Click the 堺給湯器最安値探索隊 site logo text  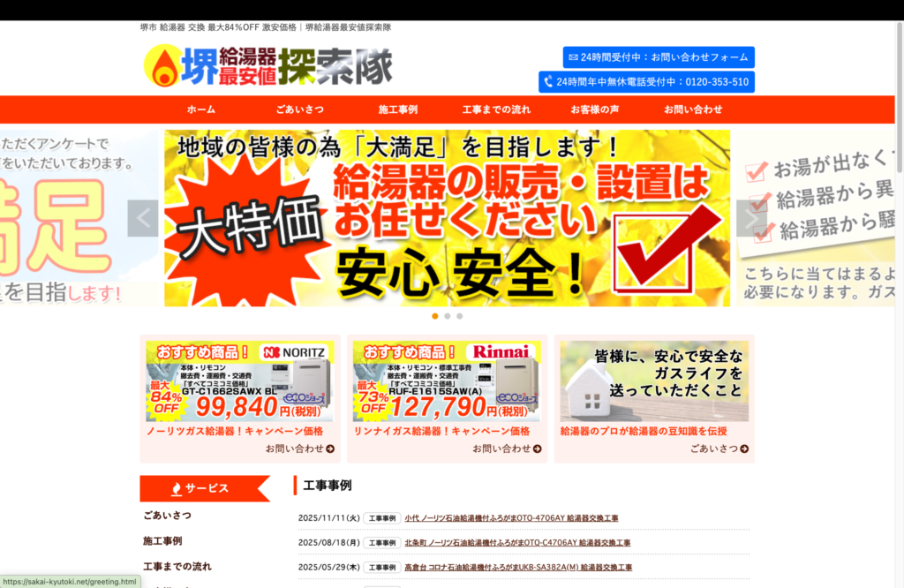(x=287, y=65)
